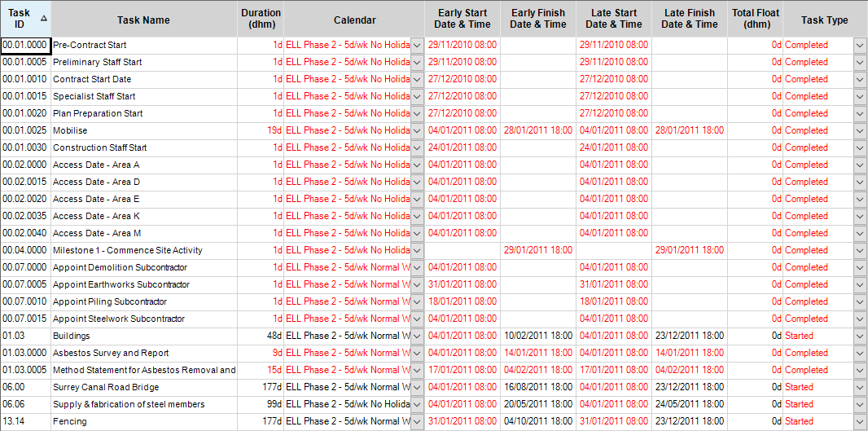
Task: Expand Task Type dropdown for Surrey Canal Road Bridge
Action: pyautogui.click(x=860, y=388)
